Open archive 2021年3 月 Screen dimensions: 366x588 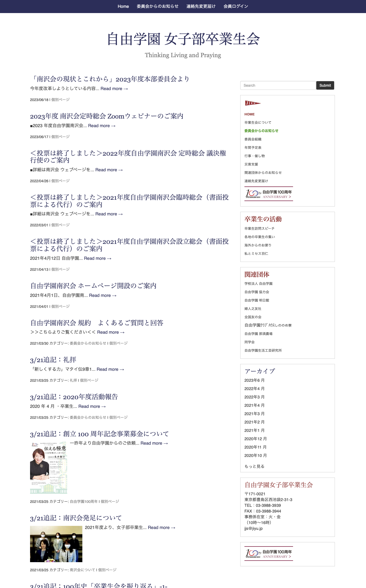tap(254, 414)
